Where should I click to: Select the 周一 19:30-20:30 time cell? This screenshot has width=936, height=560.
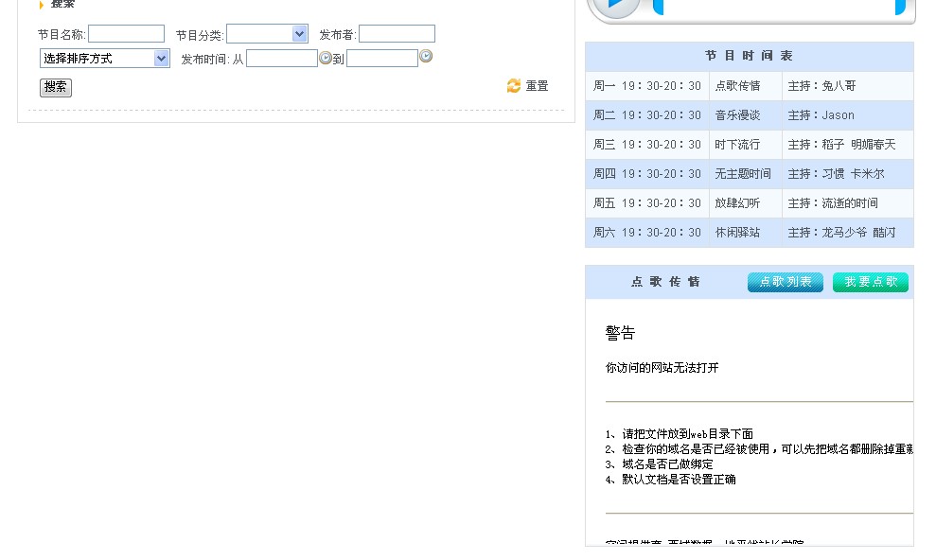(x=647, y=86)
